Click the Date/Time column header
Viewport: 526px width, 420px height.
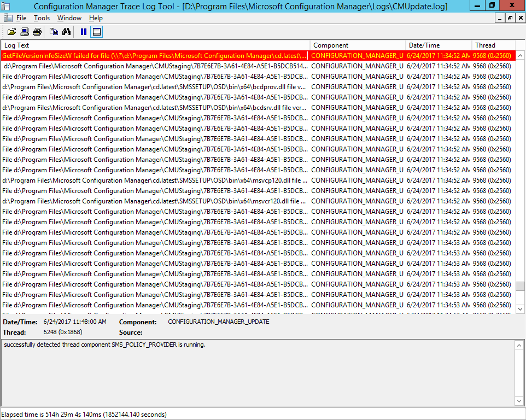439,45
